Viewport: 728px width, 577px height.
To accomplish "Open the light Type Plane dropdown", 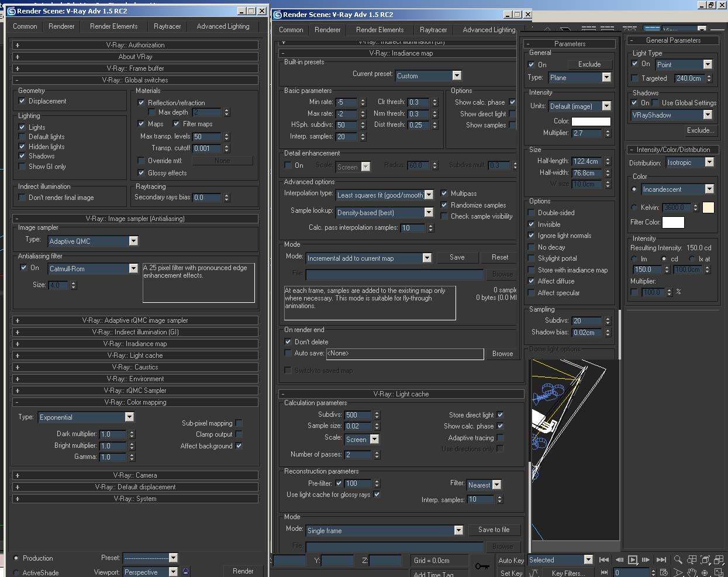I will (x=606, y=77).
